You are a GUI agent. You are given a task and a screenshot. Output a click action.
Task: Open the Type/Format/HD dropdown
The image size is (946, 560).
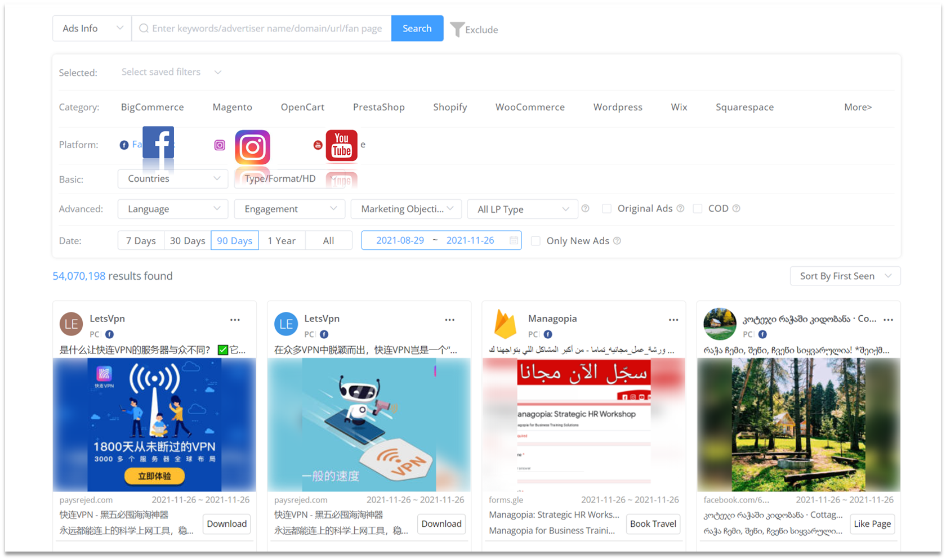pos(289,178)
